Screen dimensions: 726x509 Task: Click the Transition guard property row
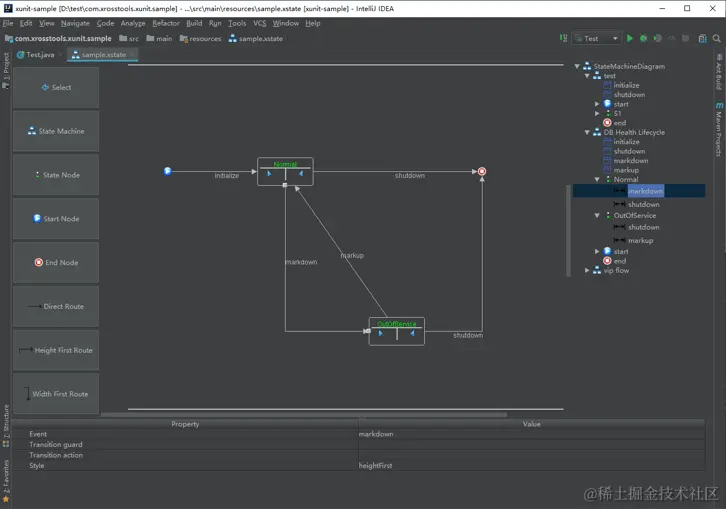(358, 445)
